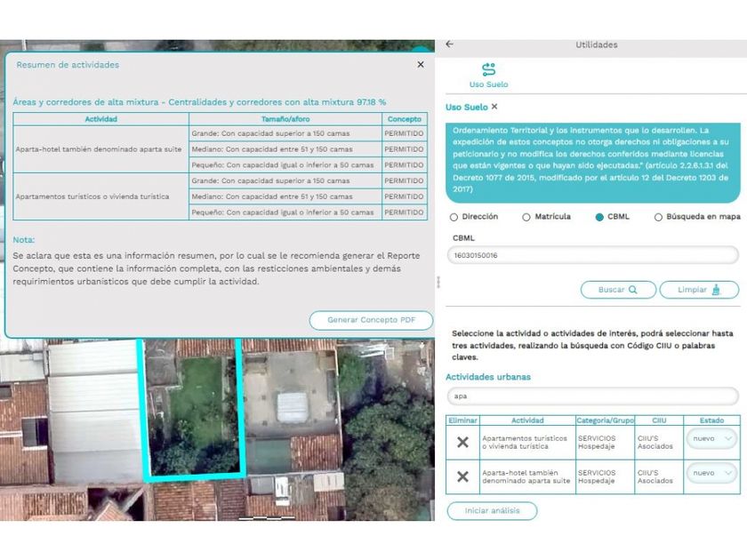The image size is (747, 560).
Task: Close the Resumen de actividades dialog
Action: [x=421, y=65]
